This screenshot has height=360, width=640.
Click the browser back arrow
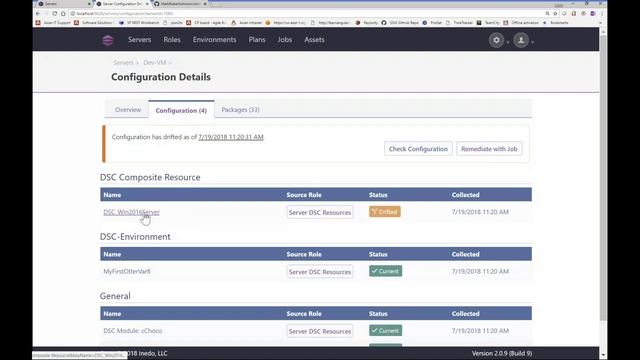click(x=38, y=13)
